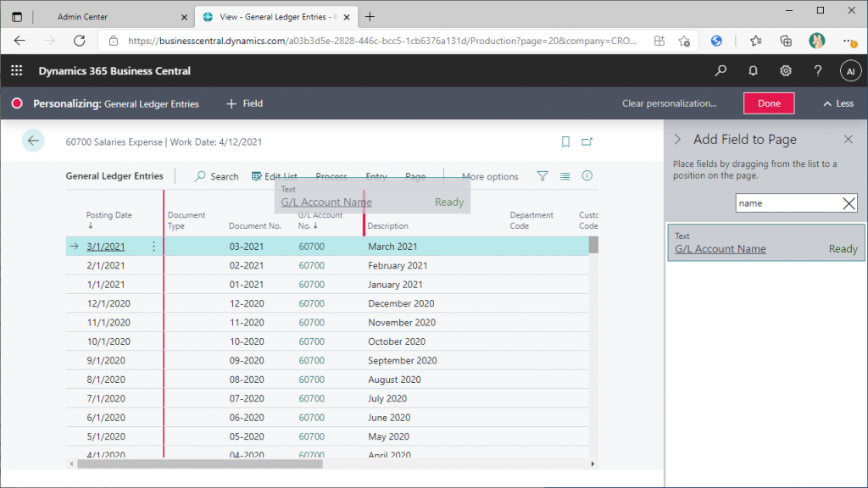The image size is (868, 488).
Task: Open the filter pane funnel icon
Action: 542,176
